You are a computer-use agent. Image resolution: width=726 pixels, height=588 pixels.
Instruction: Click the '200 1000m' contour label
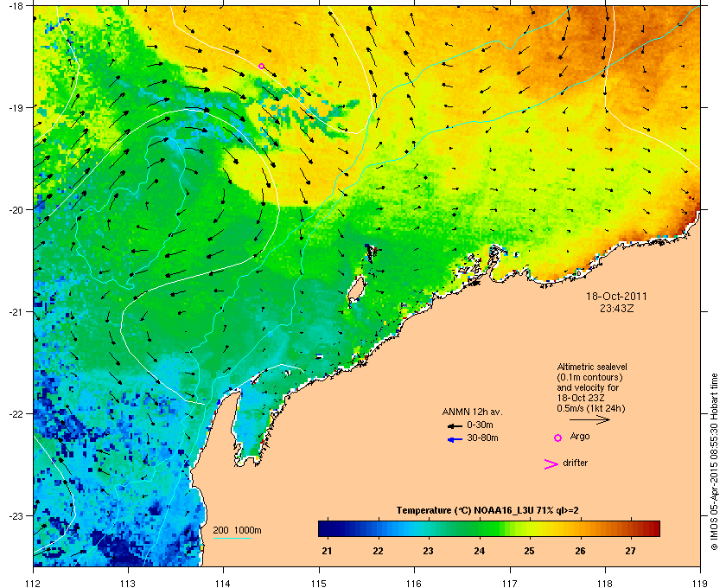pyautogui.click(x=237, y=531)
